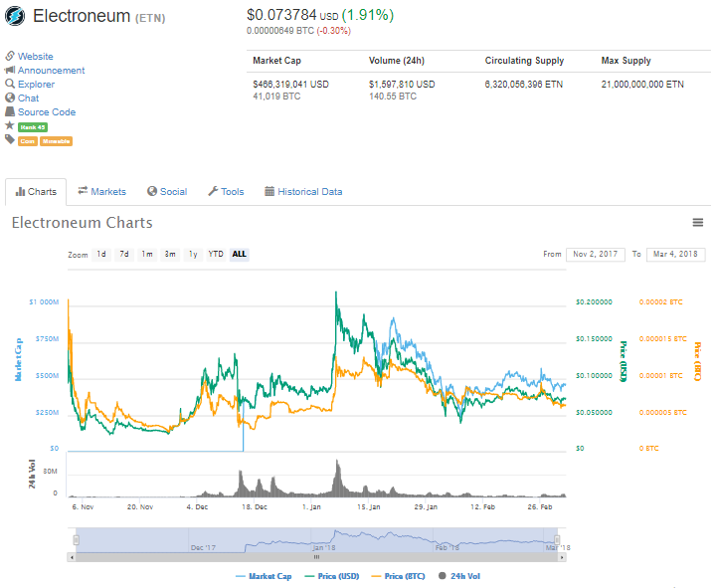Open the Explorer link
Image resolution: width=716 pixels, height=588 pixels.
click(36, 84)
